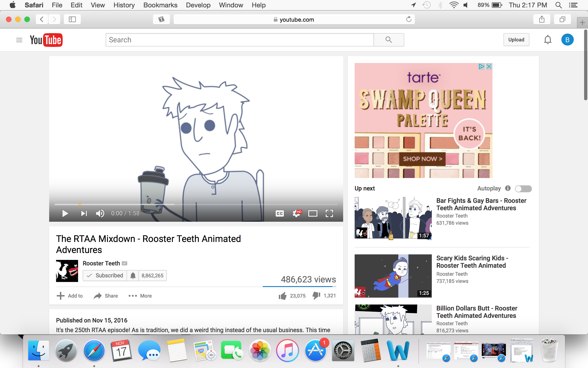This screenshot has height=368, width=588.
Task: Focus the YouTube search field
Action: coord(240,40)
